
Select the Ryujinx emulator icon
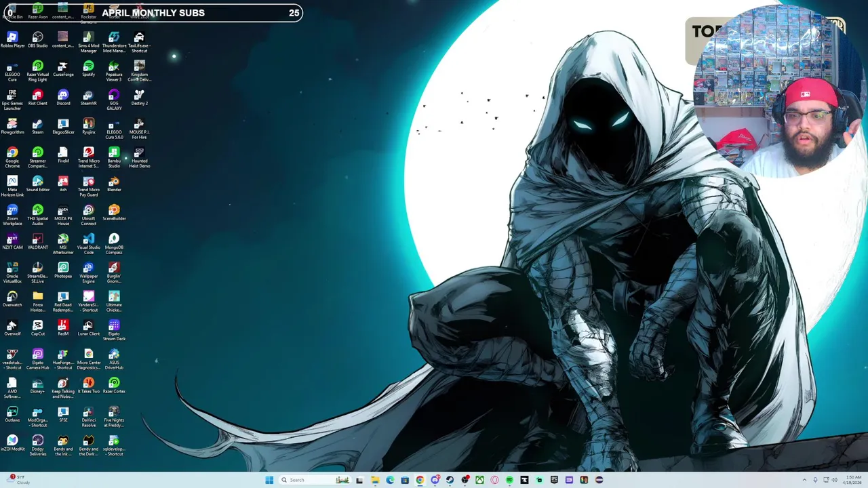point(88,126)
